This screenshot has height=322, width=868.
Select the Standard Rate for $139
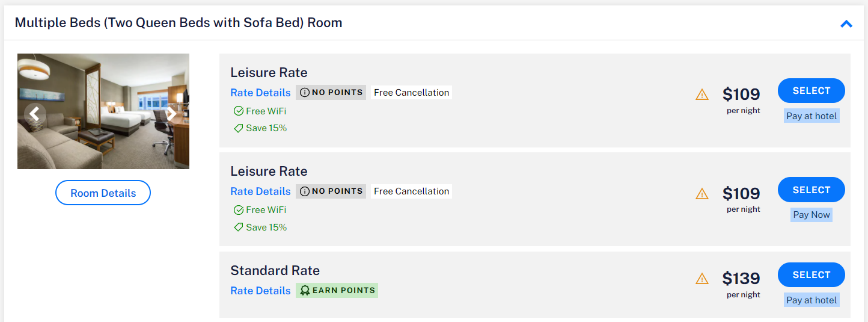(811, 275)
